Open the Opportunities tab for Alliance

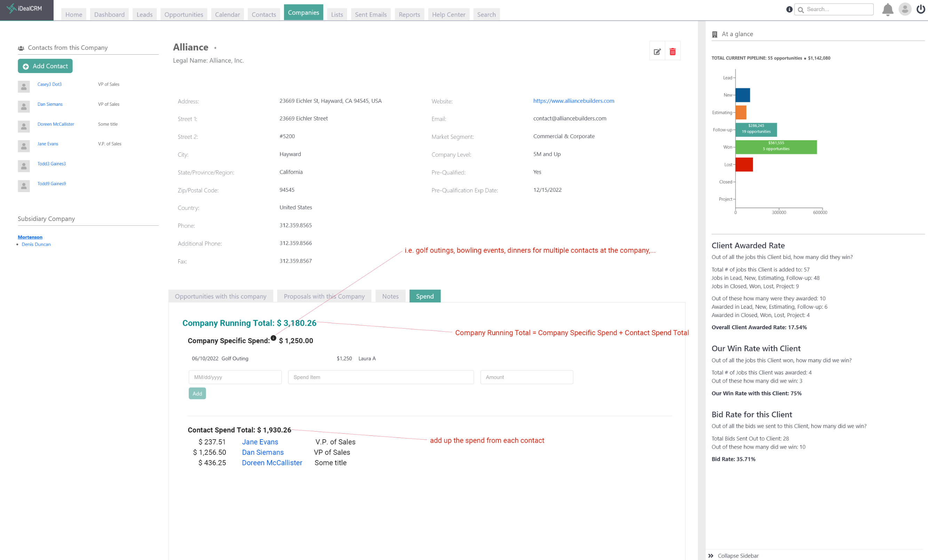[x=221, y=296]
